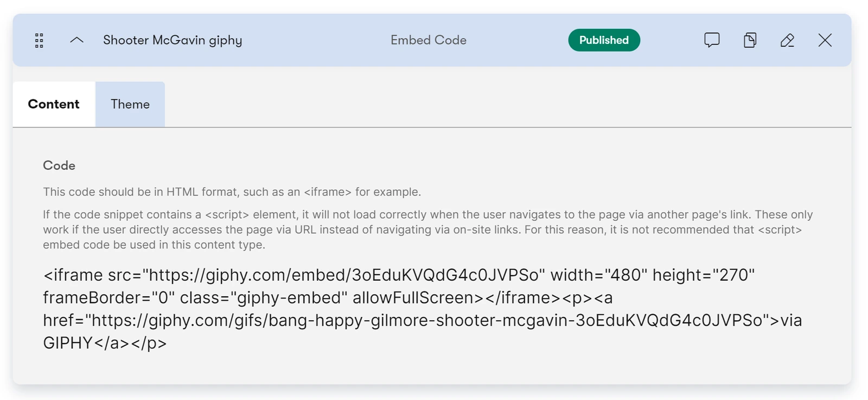Click the Code field label
Viewport: 868px width, 400px height.
click(59, 166)
